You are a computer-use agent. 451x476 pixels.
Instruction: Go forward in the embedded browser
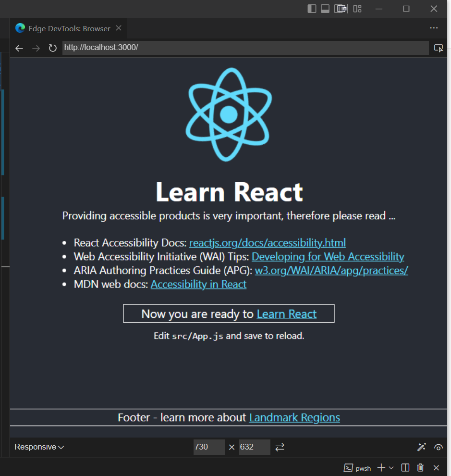click(36, 48)
